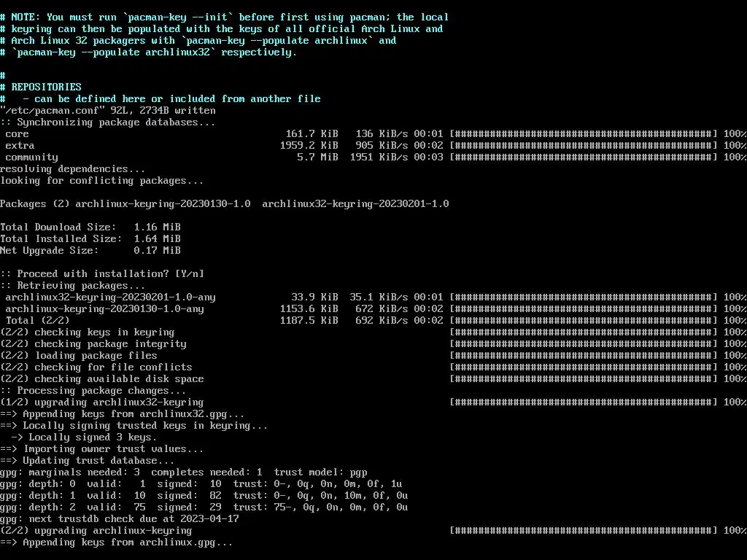Click ":: Retrieving packages..." line
The width and height of the screenshot is (747, 560).
72,286
